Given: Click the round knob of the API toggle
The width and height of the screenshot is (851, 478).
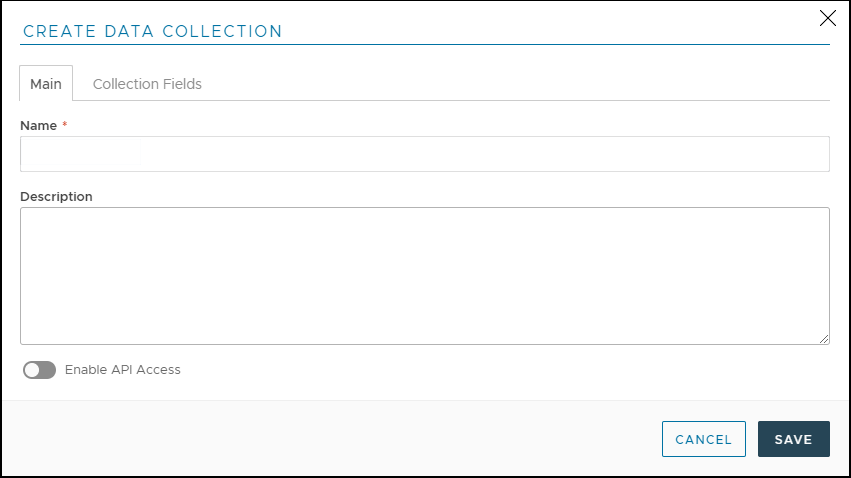Looking at the screenshot, I should pos(32,370).
